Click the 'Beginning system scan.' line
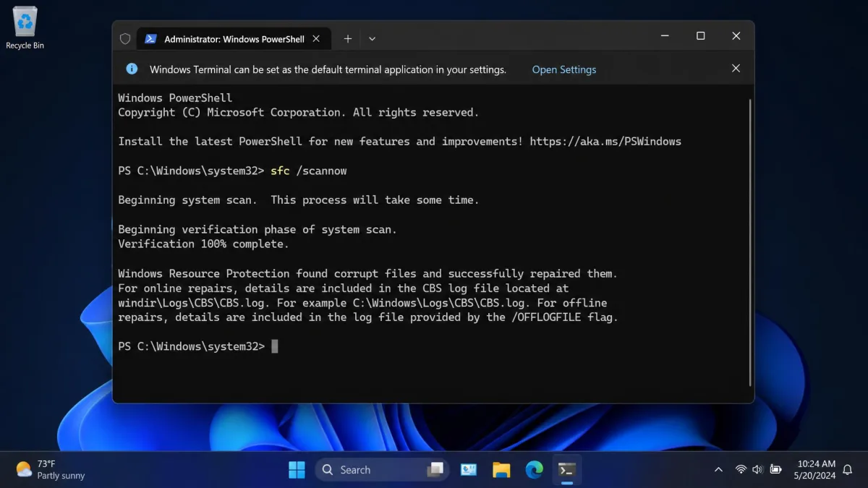Screen dimensions: 868x488 pos(298,200)
